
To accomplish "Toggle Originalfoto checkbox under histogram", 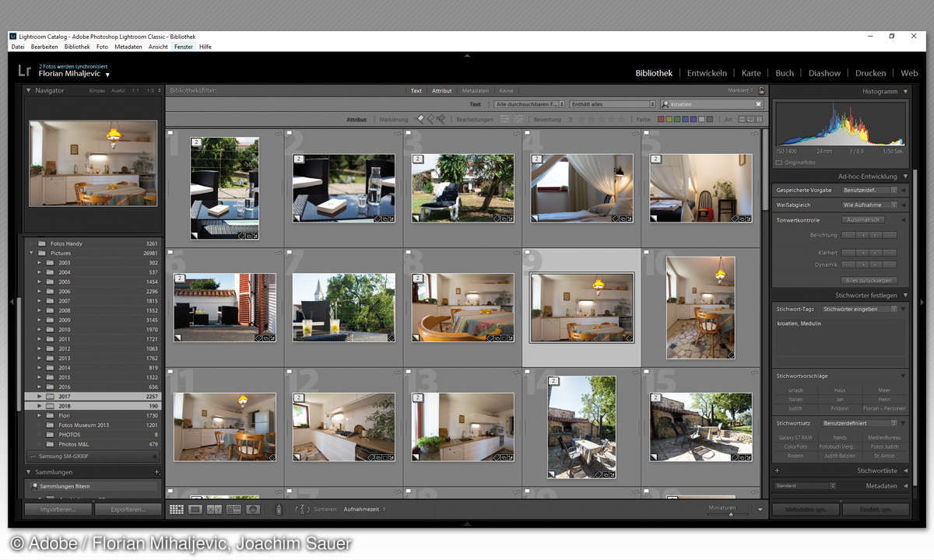I will [x=778, y=163].
